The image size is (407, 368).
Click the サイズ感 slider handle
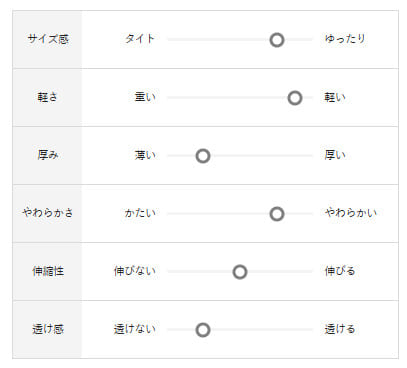(277, 40)
